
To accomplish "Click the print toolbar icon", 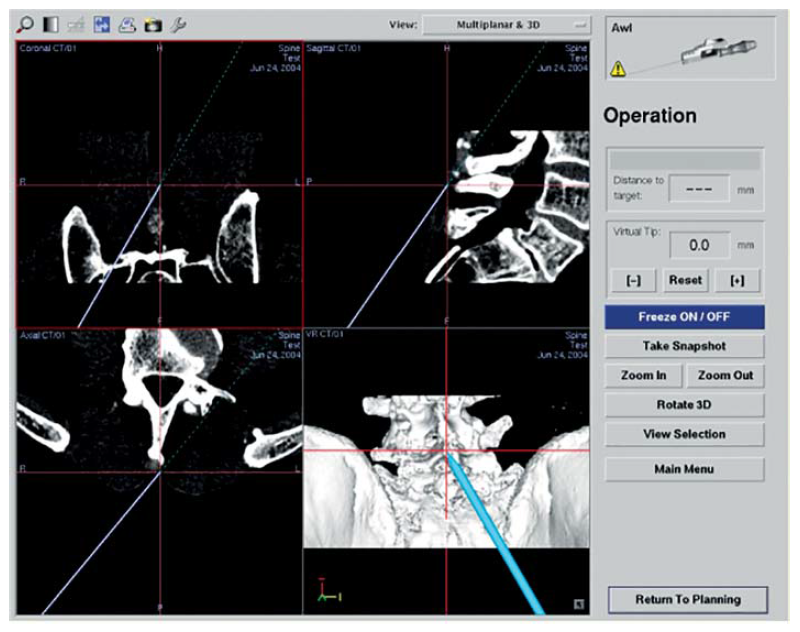I will pyautogui.click(x=128, y=24).
